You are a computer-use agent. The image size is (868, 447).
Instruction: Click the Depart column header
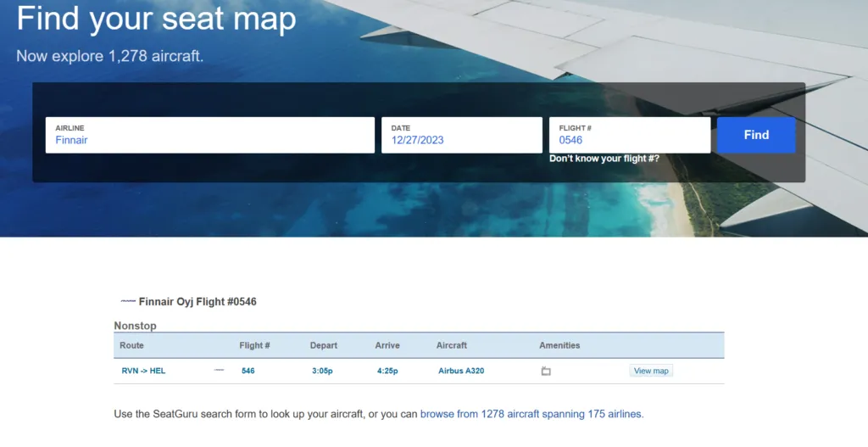pyautogui.click(x=323, y=345)
